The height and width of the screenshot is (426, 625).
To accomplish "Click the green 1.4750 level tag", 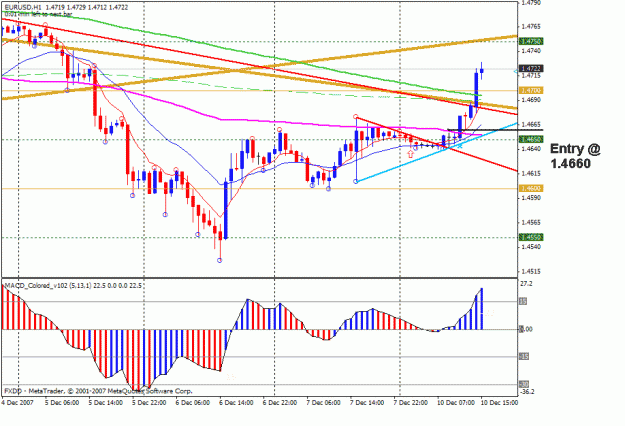I will click(x=532, y=41).
